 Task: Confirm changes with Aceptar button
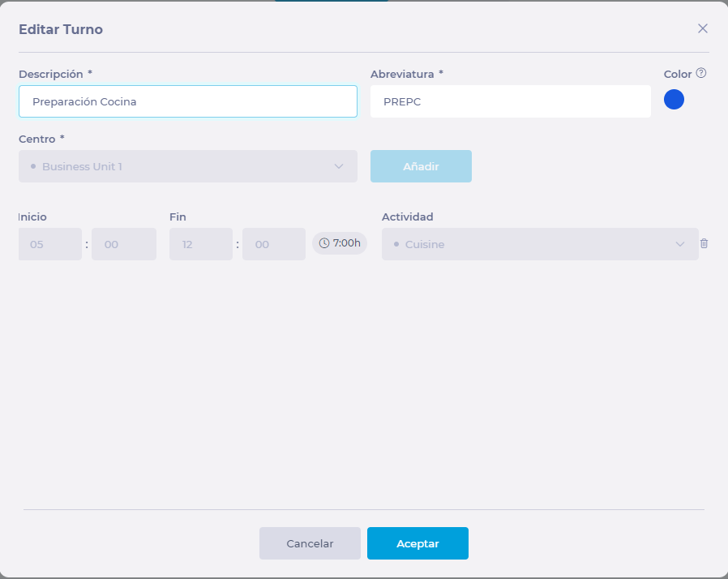(x=418, y=543)
